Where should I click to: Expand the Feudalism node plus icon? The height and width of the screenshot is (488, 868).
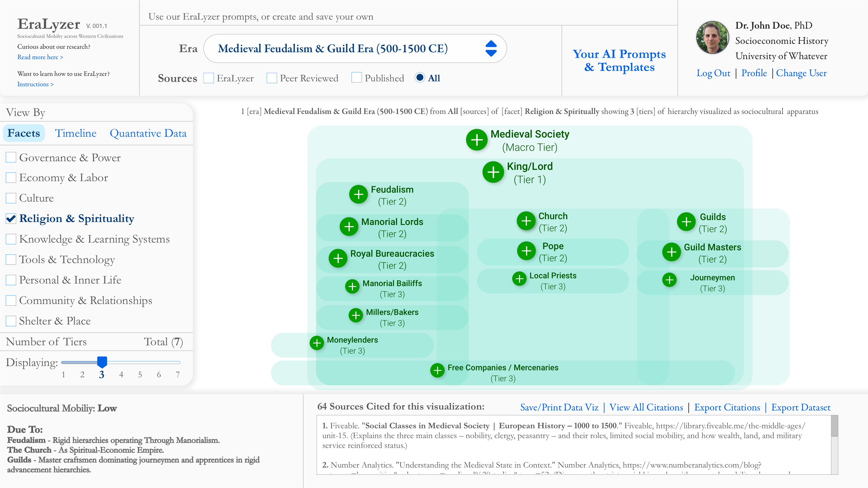tap(358, 194)
